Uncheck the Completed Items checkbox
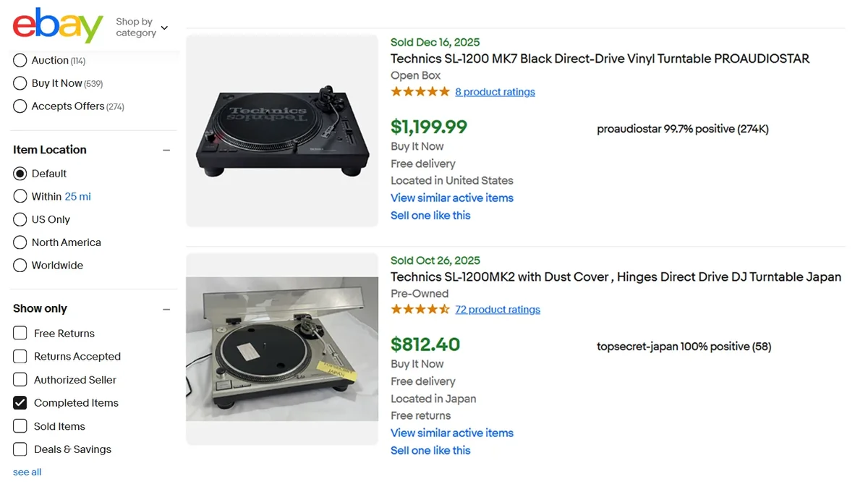 pos(20,403)
